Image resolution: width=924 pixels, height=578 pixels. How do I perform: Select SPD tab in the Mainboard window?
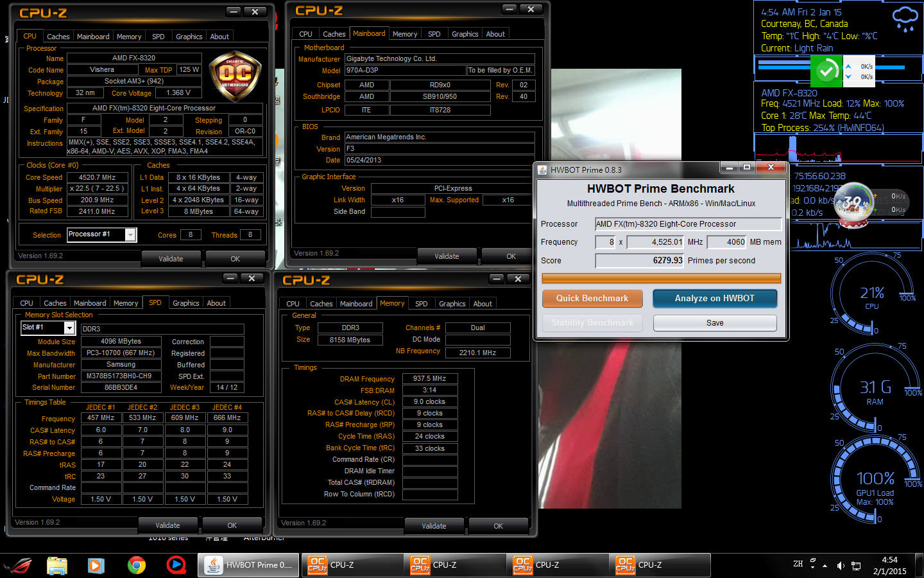[x=434, y=34]
